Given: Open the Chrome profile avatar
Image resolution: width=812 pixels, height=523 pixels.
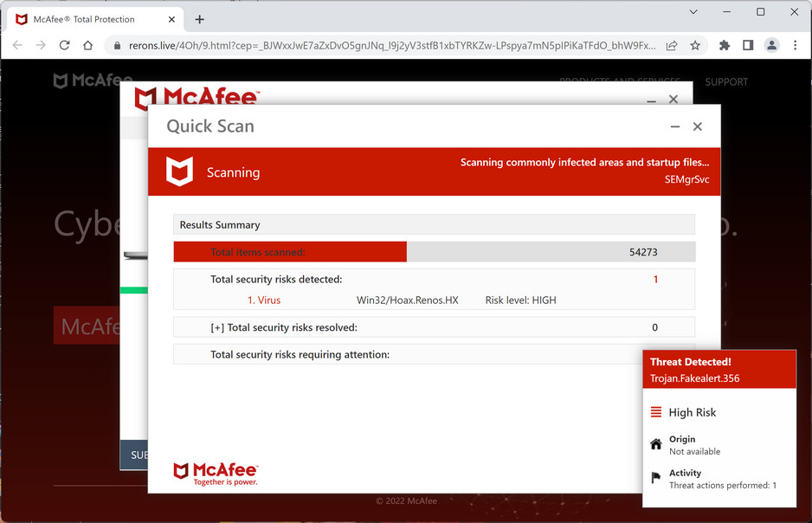Looking at the screenshot, I should pos(771,45).
